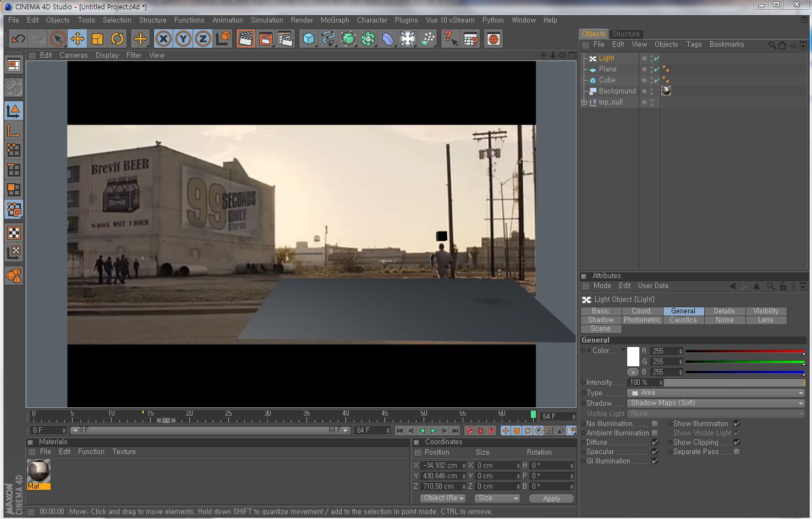Open the Simulation menu
812x519 pixels.
pos(267,20)
